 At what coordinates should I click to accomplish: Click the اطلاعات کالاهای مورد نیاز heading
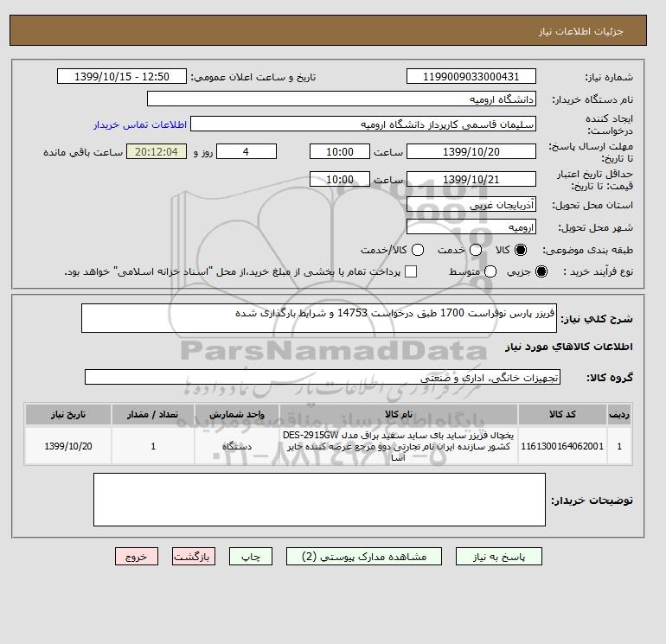[569, 347]
